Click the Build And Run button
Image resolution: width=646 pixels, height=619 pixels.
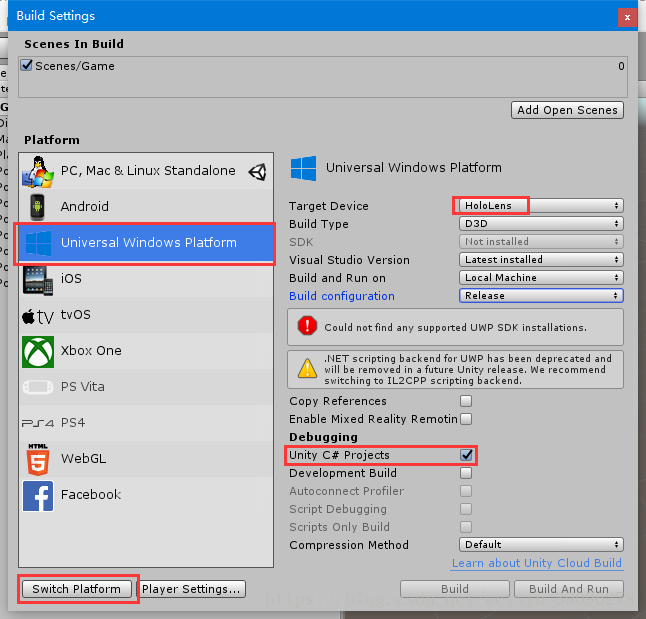(569, 589)
